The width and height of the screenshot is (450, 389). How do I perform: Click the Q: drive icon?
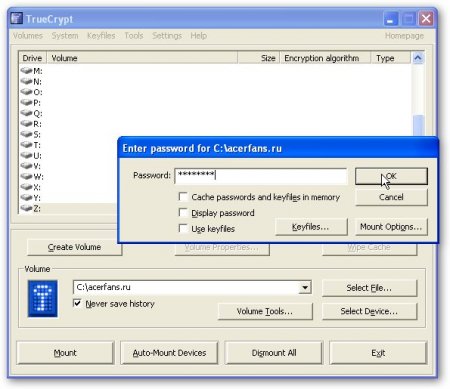tap(26, 113)
